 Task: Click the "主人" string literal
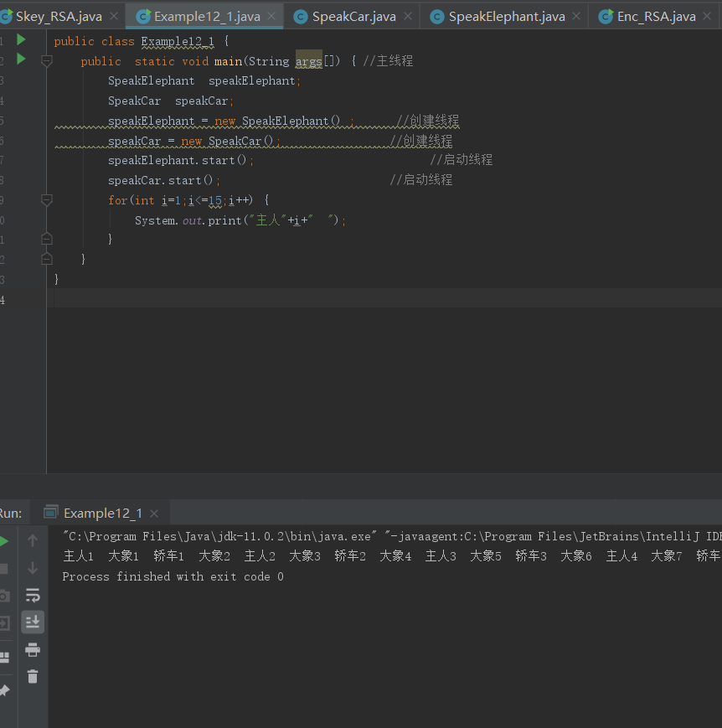coord(268,220)
